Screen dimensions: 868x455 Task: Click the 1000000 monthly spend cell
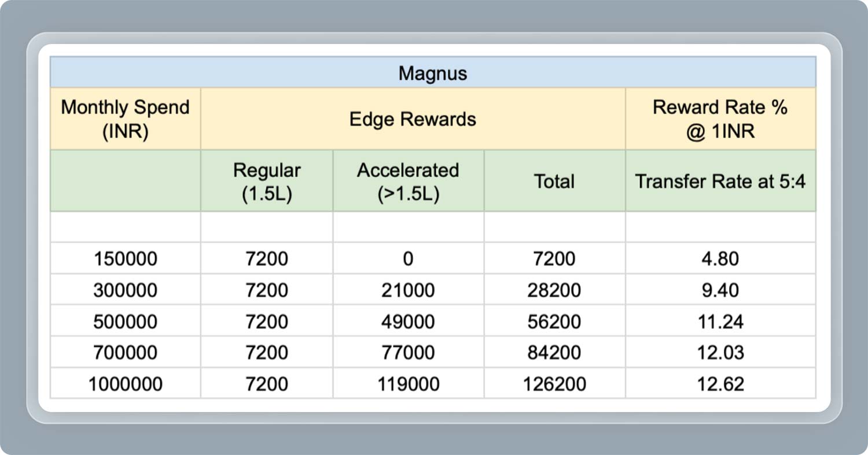(x=125, y=383)
